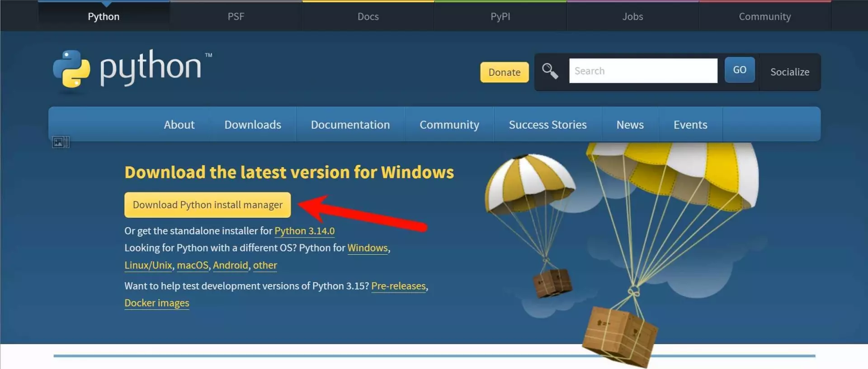
Task: Click the magnifying glass search icon
Action: 550,71
